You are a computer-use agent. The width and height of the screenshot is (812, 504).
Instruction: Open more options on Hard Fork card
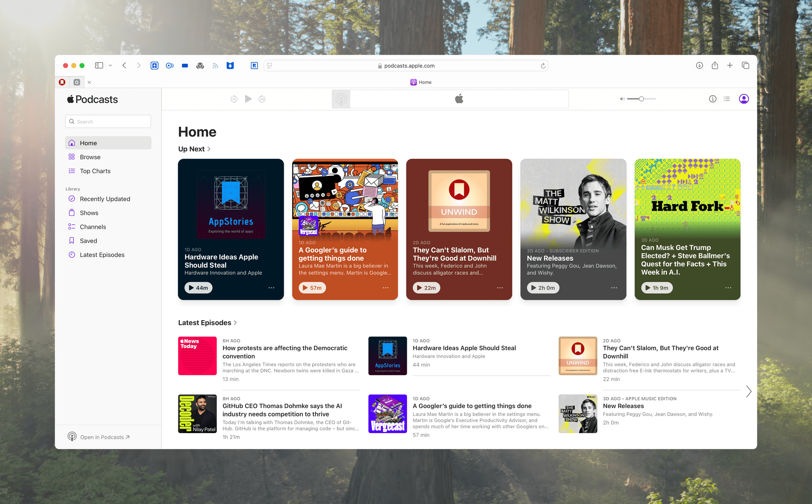pos(728,288)
